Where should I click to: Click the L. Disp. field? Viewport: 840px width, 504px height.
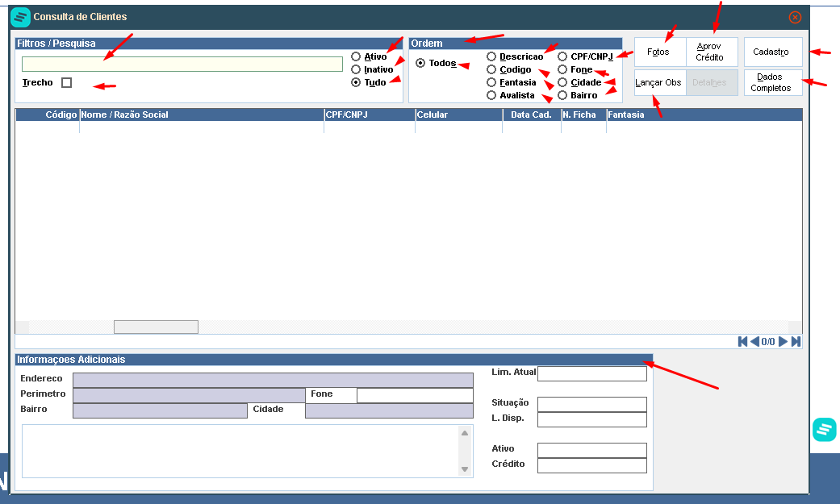coord(592,419)
